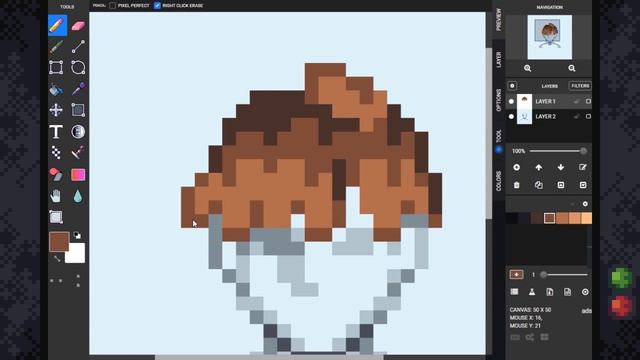Select the Circle shape tool
This screenshot has width=640, height=360.
pos(78,68)
